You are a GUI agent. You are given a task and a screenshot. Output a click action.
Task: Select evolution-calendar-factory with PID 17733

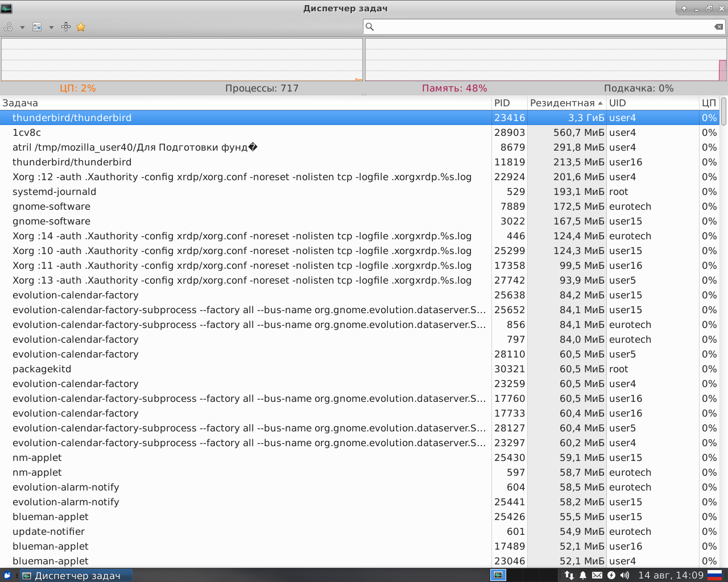click(x=359, y=413)
